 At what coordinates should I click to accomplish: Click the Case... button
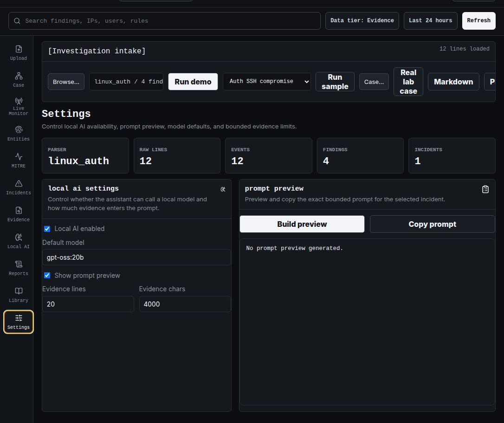tap(374, 82)
